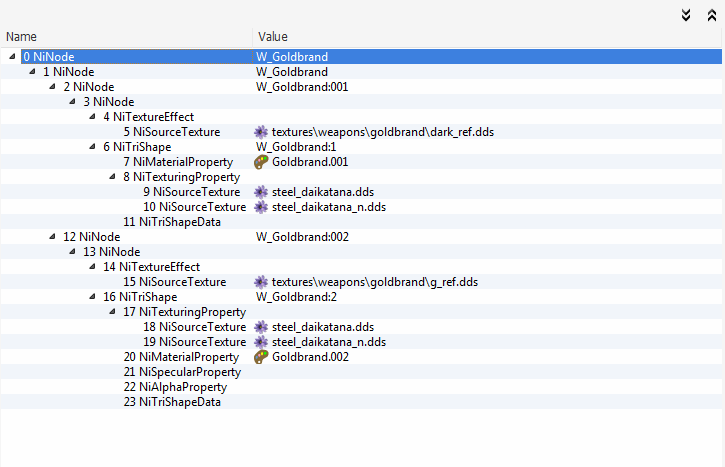The height and width of the screenshot is (467, 725).
Task: Click the Value column header
Action: (273, 37)
